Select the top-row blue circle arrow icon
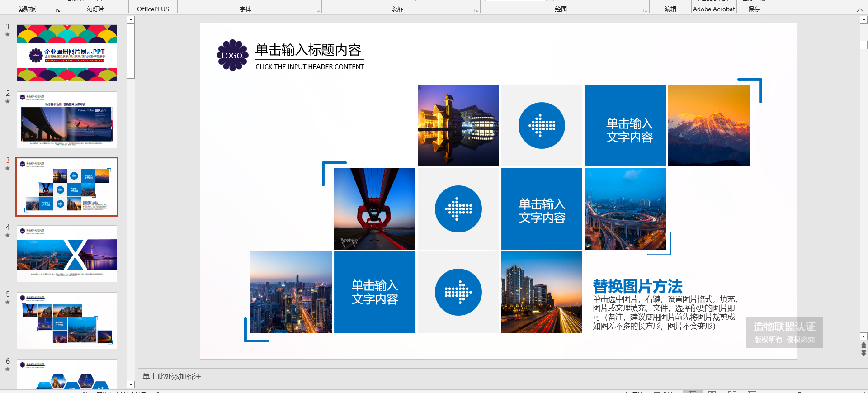This screenshot has width=868, height=393. coord(542,126)
